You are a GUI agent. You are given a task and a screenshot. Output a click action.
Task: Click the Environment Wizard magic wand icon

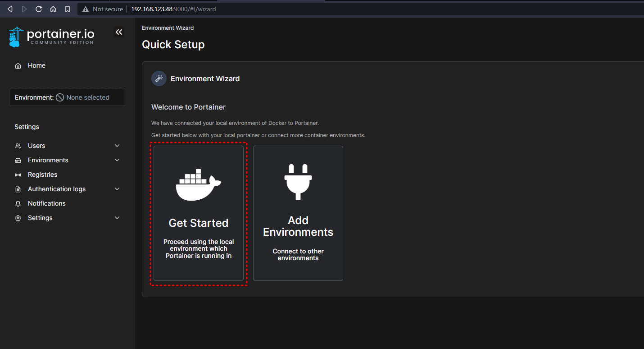tap(159, 78)
